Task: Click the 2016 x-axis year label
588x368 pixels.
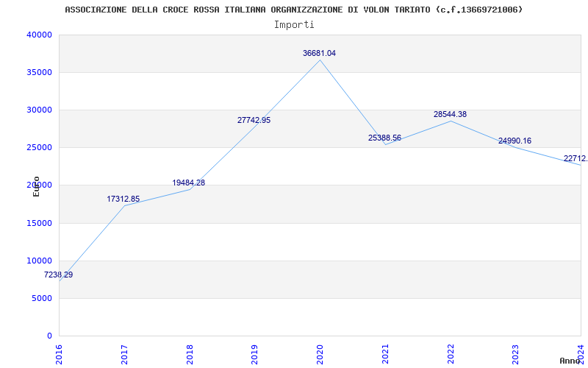Action: [x=59, y=355]
